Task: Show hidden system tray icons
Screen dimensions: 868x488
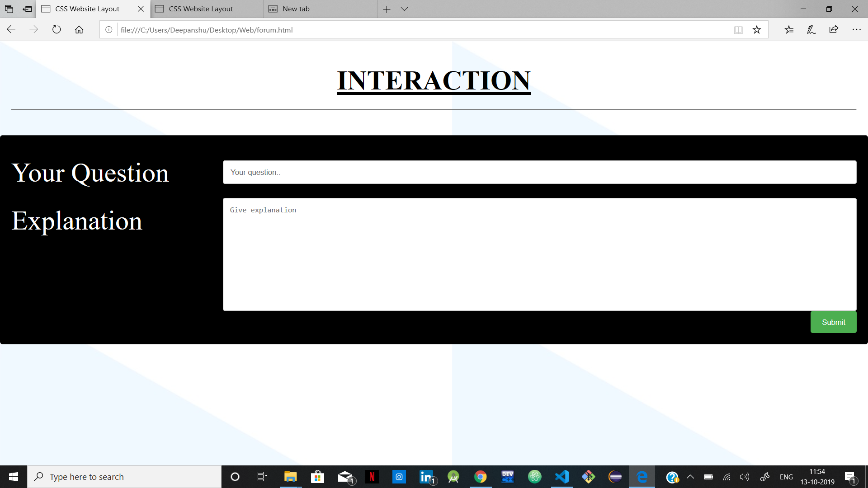Action: (690, 477)
